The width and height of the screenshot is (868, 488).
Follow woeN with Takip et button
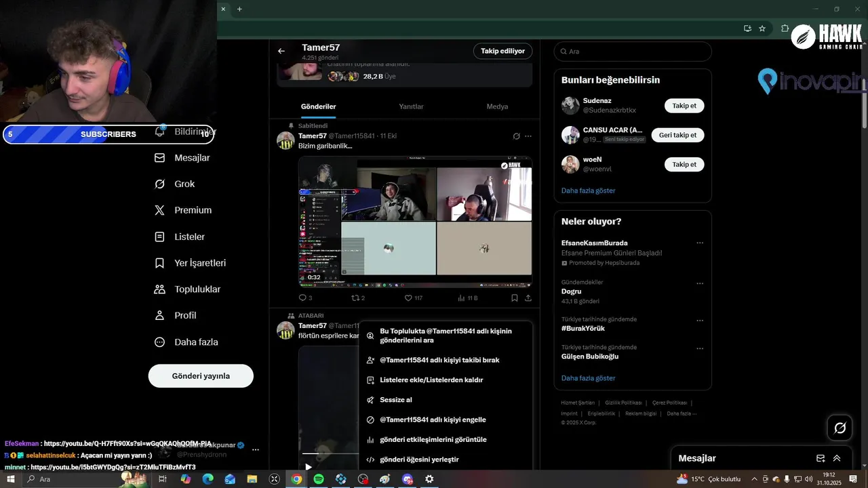pos(684,164)
